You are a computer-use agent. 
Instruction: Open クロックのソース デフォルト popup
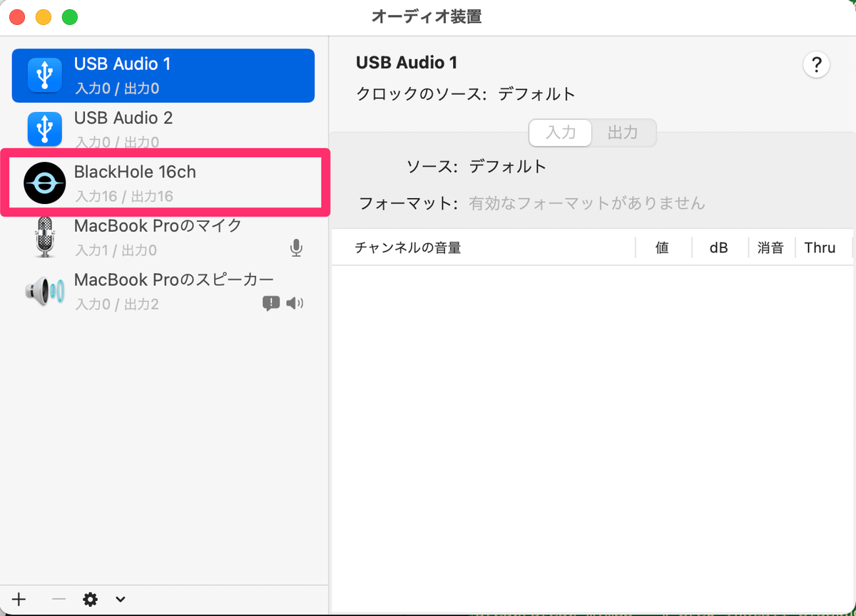(536, 94)
